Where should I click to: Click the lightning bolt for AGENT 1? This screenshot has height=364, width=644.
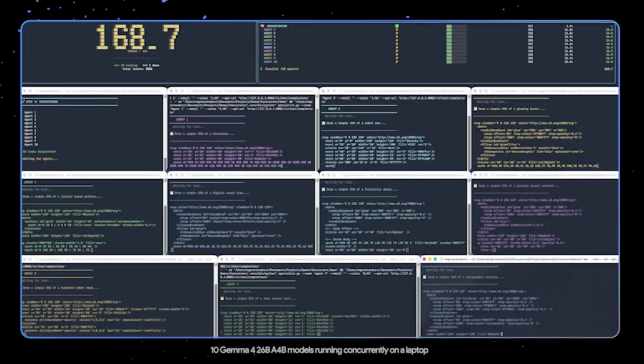[397, 30]
